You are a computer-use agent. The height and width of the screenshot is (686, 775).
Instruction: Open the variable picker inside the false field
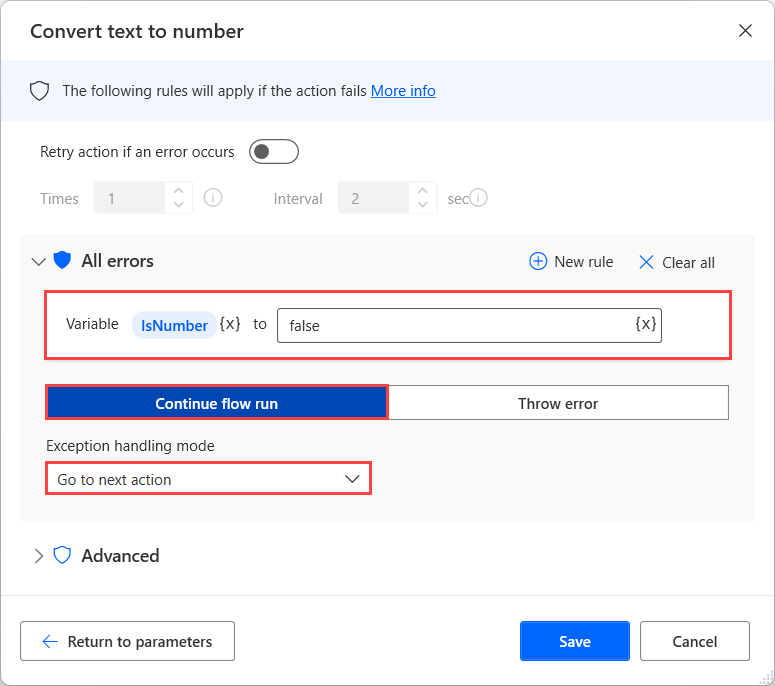(x=645, y=324)
